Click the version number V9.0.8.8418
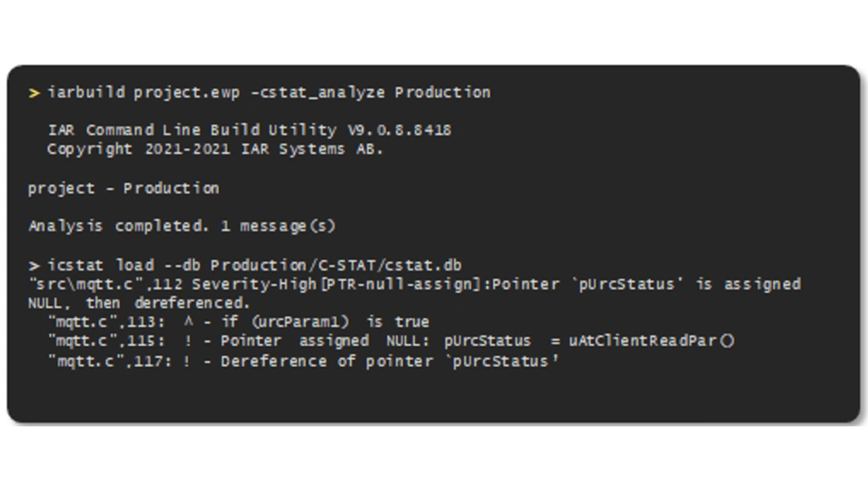 click(x=399, y=130)
